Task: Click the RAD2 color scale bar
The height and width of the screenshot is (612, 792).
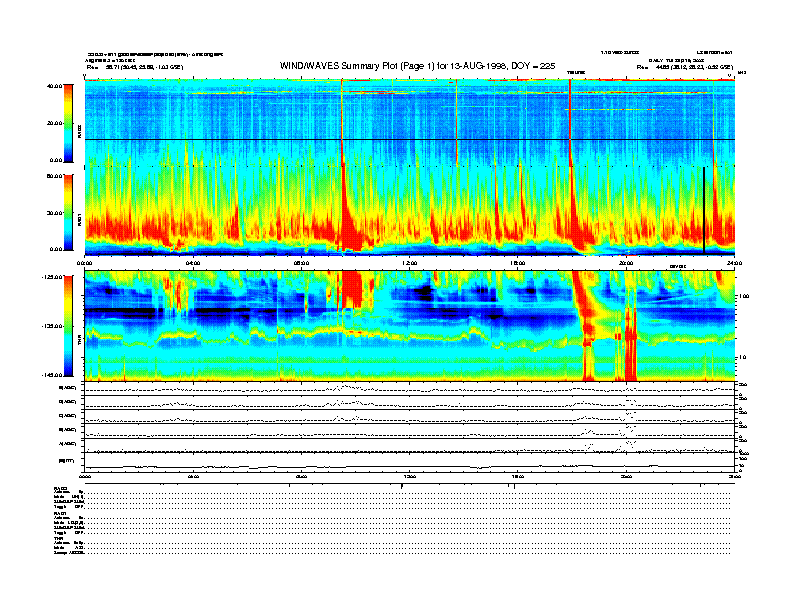Action: pyautogui.click(x=68, y=123)
